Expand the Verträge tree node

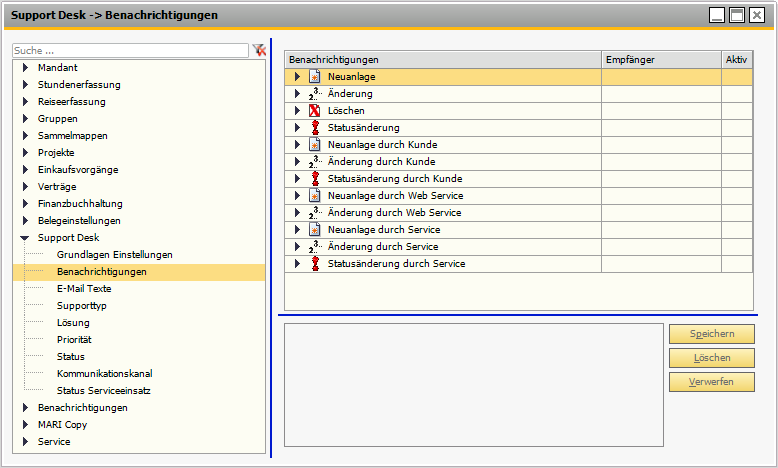click(x=25, y=187)
